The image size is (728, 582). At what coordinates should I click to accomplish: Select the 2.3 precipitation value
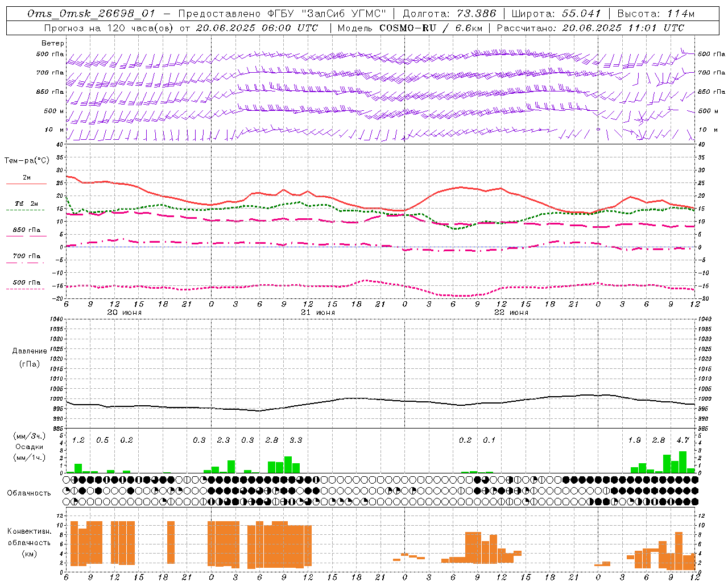click(x=224, y=440)
